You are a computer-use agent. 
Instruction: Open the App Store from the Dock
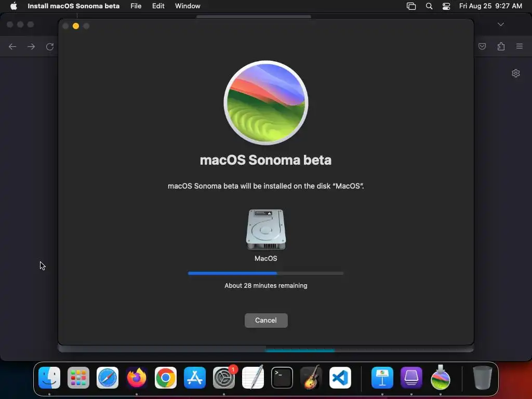pyautogui.click(x=195, y=378)
